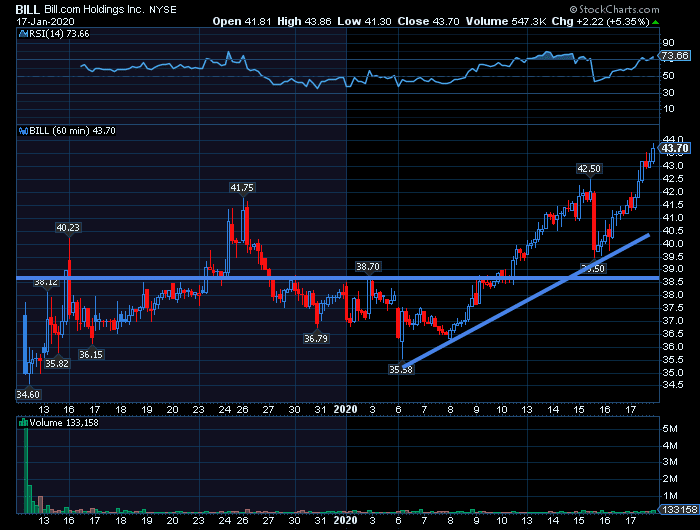Click the 35.82 low price label
Viewport: 700px width, 530px height.
pyautogui.click(x=57, y=363)
